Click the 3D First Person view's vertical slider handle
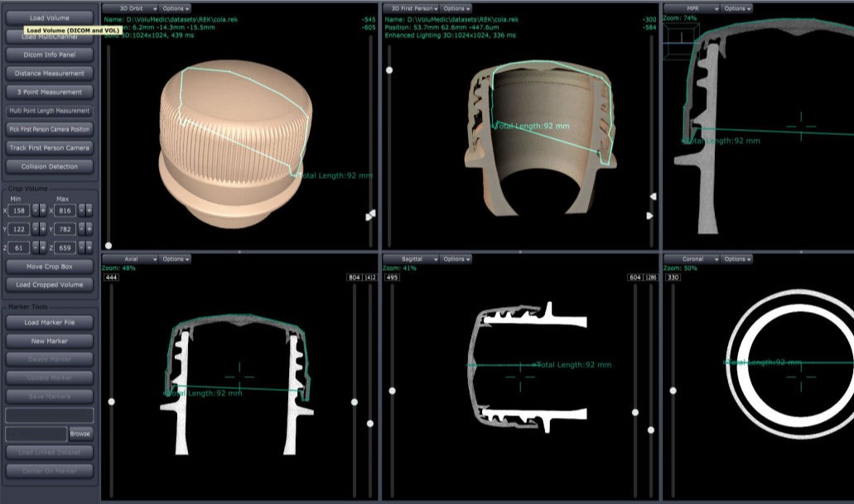The width and height of the screenshot is (854, 504). point(389,70)
